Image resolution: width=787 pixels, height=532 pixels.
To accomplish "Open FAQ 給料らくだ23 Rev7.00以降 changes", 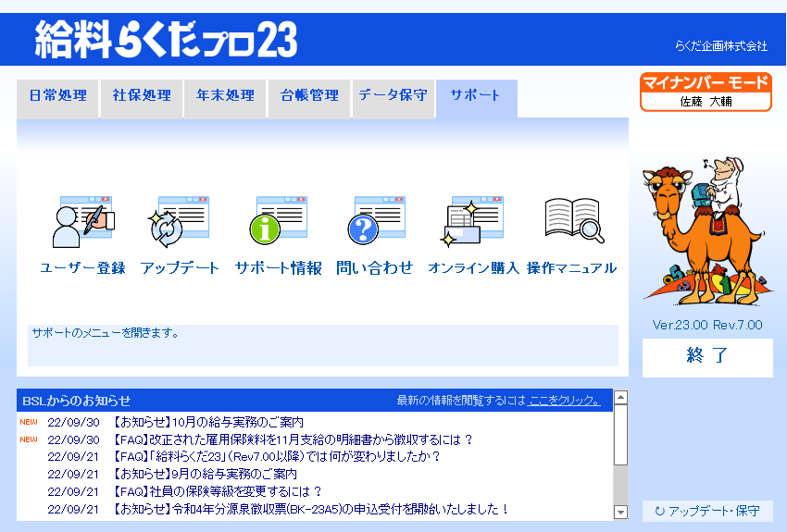I will 276,457.
